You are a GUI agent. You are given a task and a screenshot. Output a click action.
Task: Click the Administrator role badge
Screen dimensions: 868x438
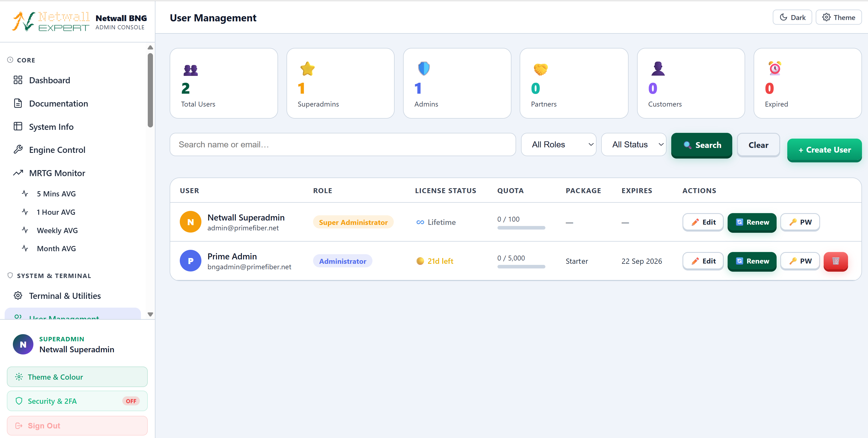pos(342,261)
